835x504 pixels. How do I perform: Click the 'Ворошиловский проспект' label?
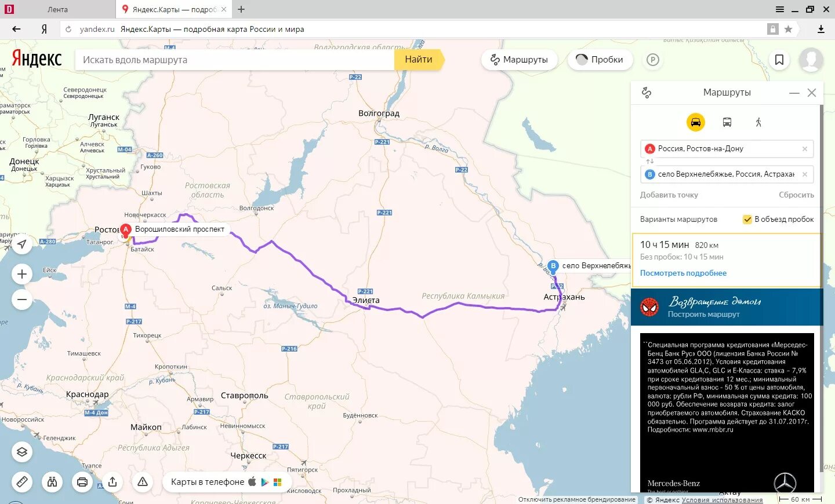[x=180, y=229]
